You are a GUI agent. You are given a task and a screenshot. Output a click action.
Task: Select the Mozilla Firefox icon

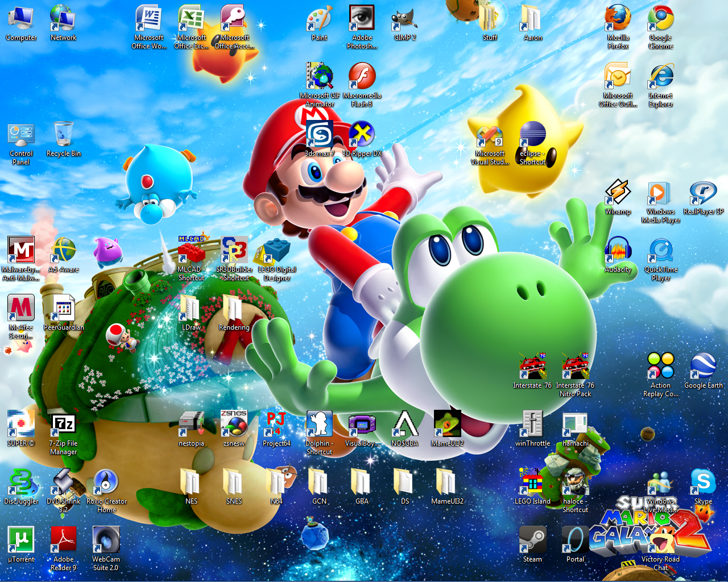click(x=618, y=19)
